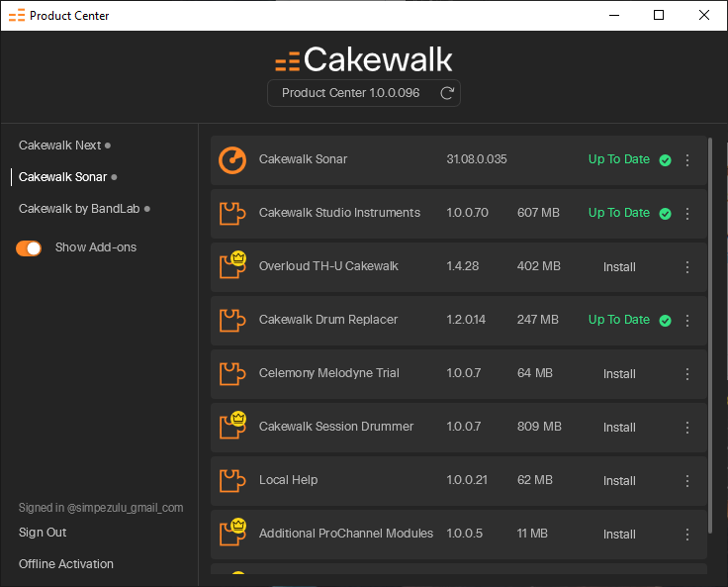Click the Local Help product name
The width and height of the screenshot is (728, 587).
click(288, 480)
